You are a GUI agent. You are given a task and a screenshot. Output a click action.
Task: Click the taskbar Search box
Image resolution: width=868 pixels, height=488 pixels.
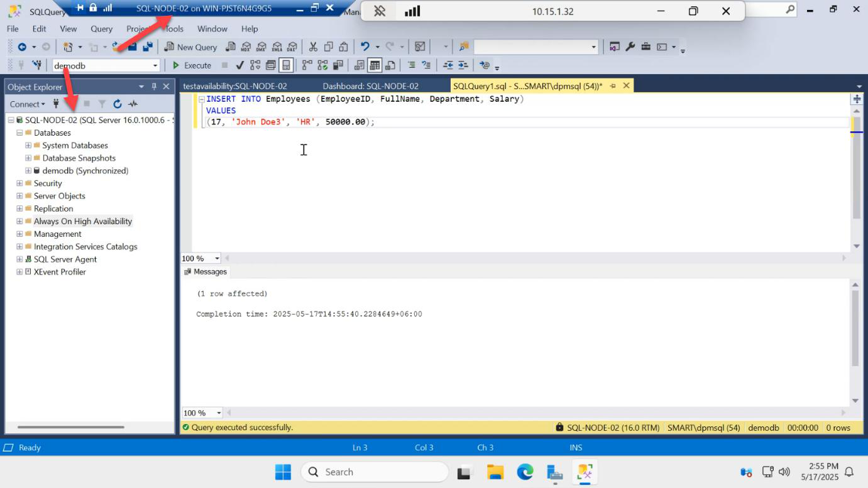375,472
